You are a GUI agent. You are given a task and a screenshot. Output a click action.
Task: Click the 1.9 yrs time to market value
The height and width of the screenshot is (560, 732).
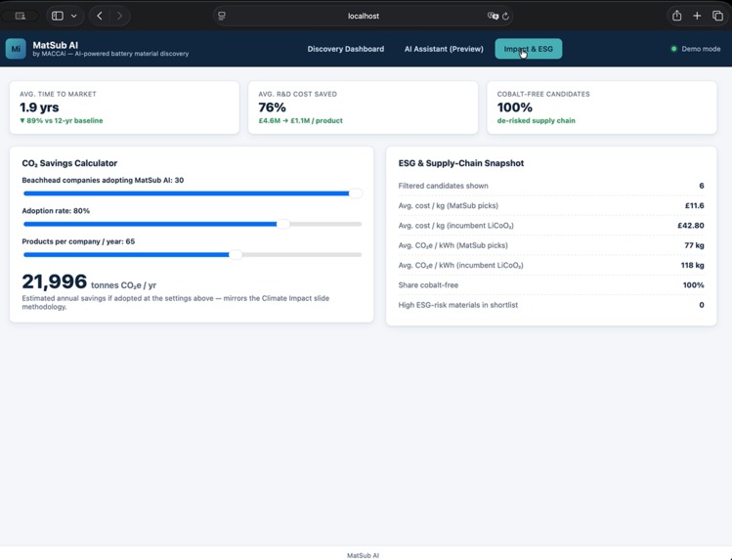[39, 108]
